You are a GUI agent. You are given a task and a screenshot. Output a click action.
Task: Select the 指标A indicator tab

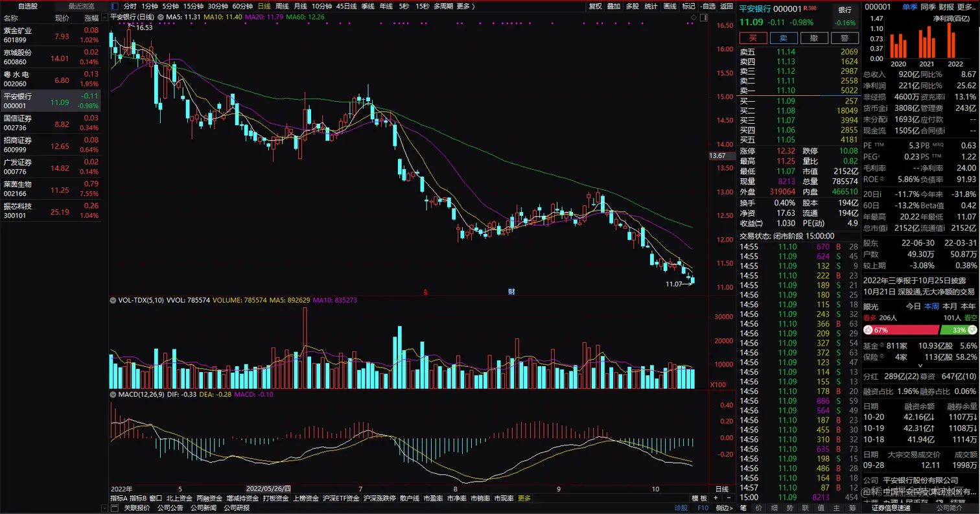pyautogui.click(x=119, y=498)
